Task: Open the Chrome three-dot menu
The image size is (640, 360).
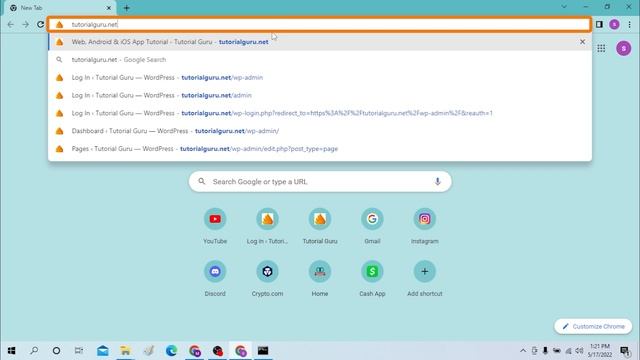Action: 629,24
